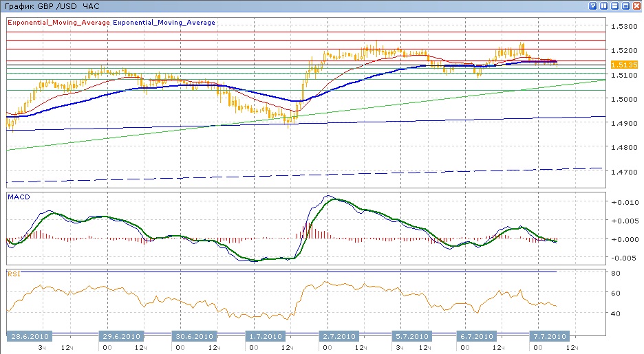Click the current price tag 1.5135
The height and width of the screenshot is (354, 644).
point(625,65)
